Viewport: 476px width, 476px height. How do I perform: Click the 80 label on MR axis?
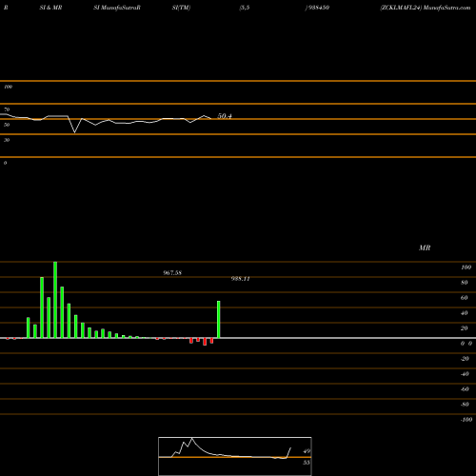click(x=465, y=283)
